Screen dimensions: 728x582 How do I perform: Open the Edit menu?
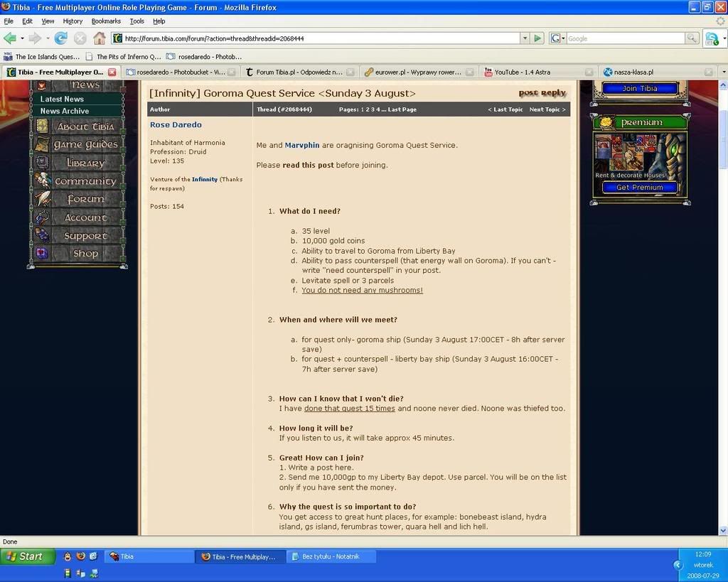tap(28, 21)
